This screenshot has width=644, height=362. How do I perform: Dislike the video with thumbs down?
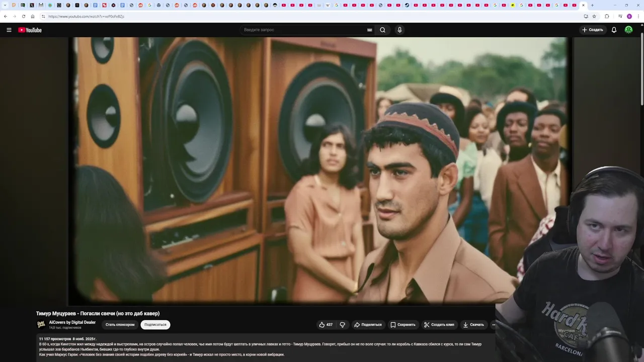[342, 325]
